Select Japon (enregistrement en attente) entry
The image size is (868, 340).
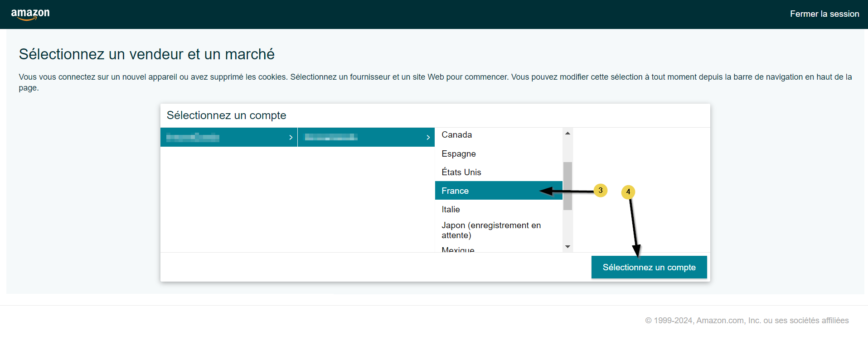(x=491, y=230)
